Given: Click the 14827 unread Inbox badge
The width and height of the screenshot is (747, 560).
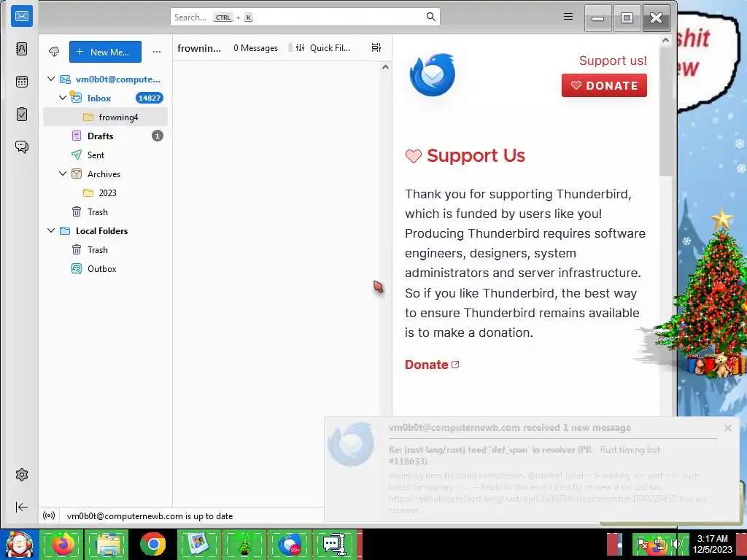Looking at the screenshot, I should pyautogui.click(x=149, y=98).
